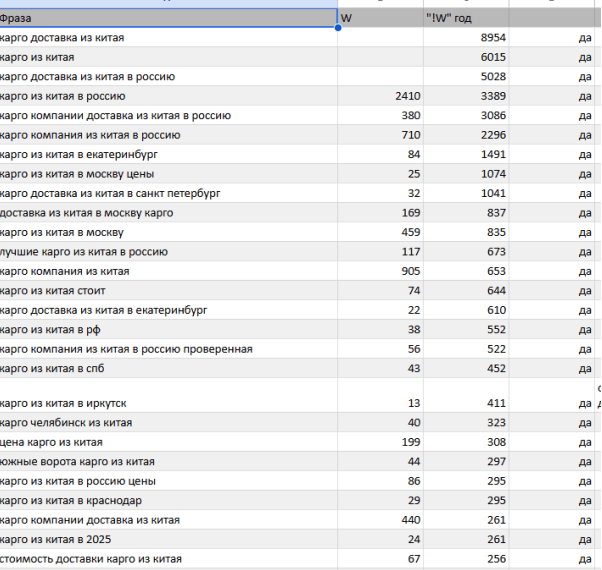602x570 pixels.
Task: Select cell 'карго из китая в россию цены'
Action: point(169,481)
